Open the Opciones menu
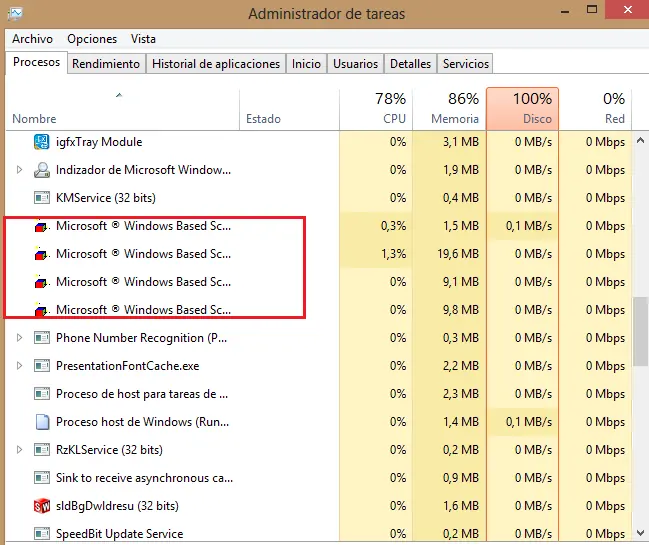Image resolution: width=649 pixels, height=545 pixels. tap(92, 39)
